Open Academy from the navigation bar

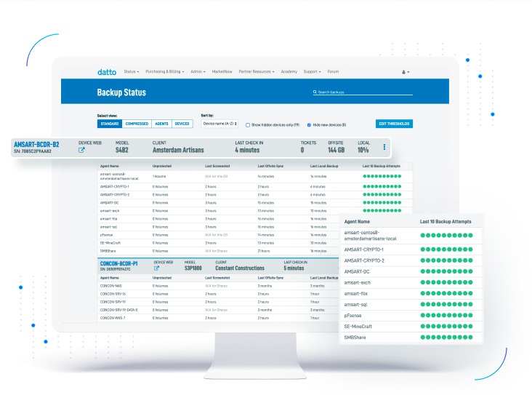(x=289, y=72)
